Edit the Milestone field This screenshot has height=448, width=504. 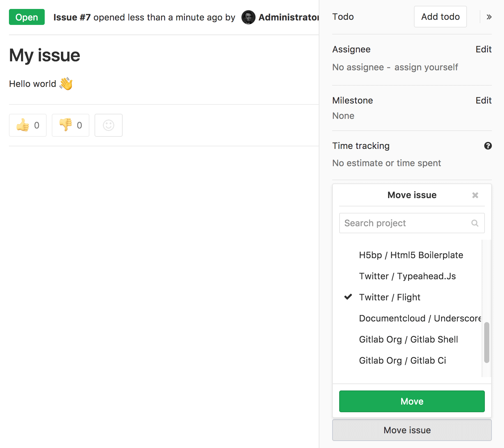point(483,100)
